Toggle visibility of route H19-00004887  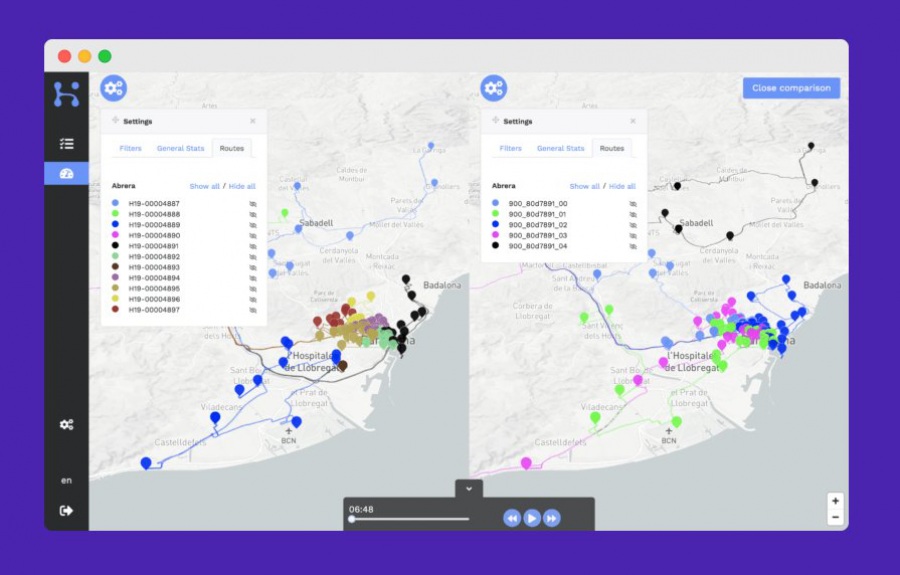click(x=253, y=204)
